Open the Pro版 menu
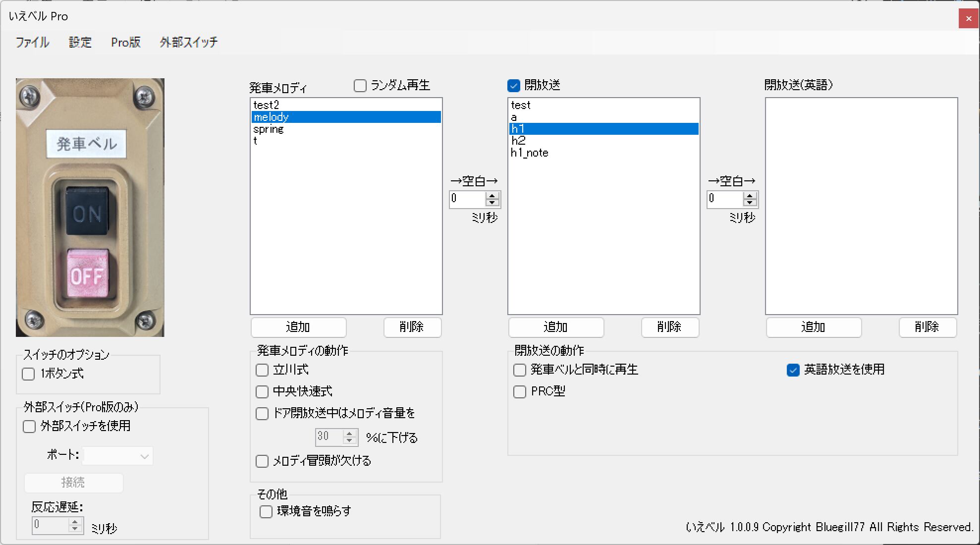The image size is (980, 545). [x=126, y=42]
